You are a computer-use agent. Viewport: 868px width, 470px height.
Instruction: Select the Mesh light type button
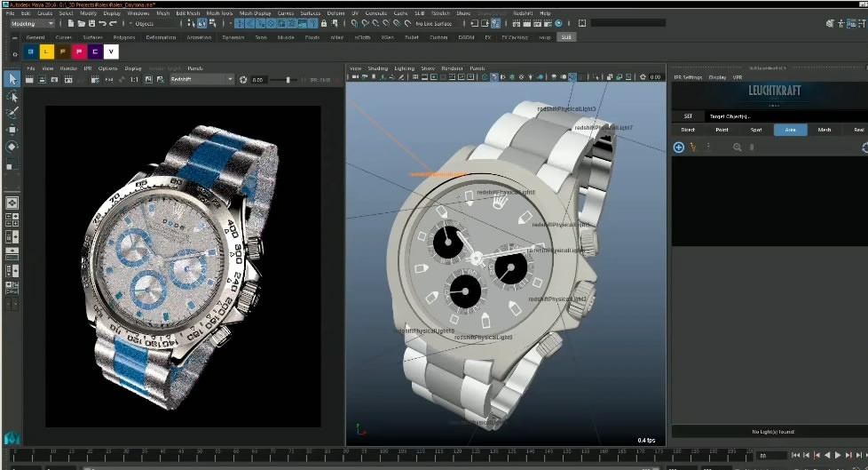pyautogui.click(x=825, y=130)
